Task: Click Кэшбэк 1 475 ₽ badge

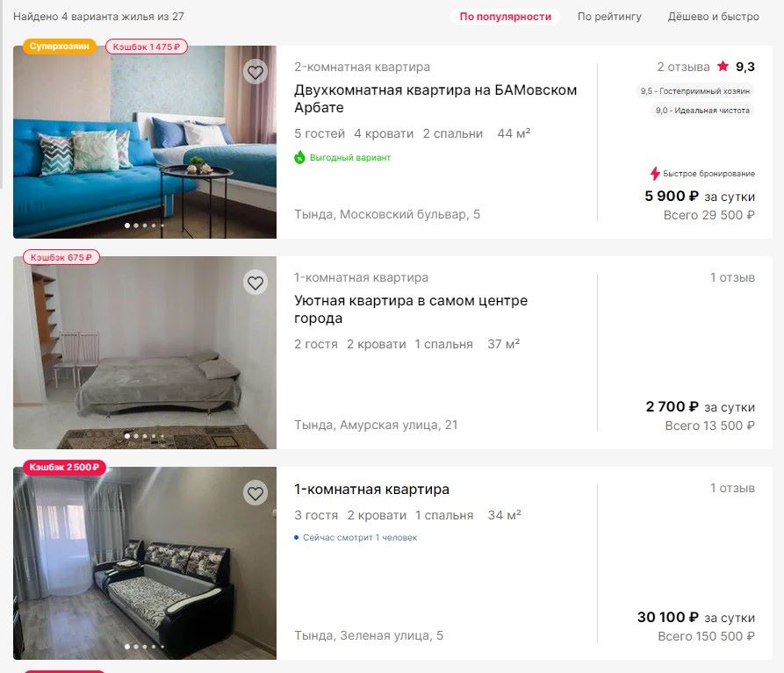Action: 147,47
